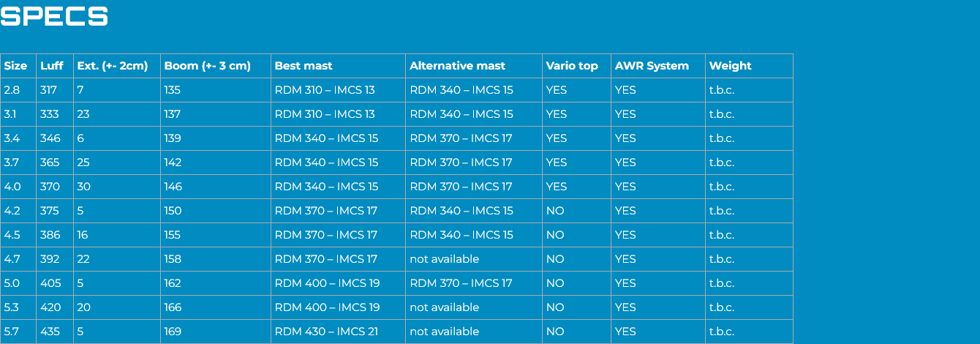Select the Best mast column header
This screenshot has width=980, height=344.
coord(304,66)
